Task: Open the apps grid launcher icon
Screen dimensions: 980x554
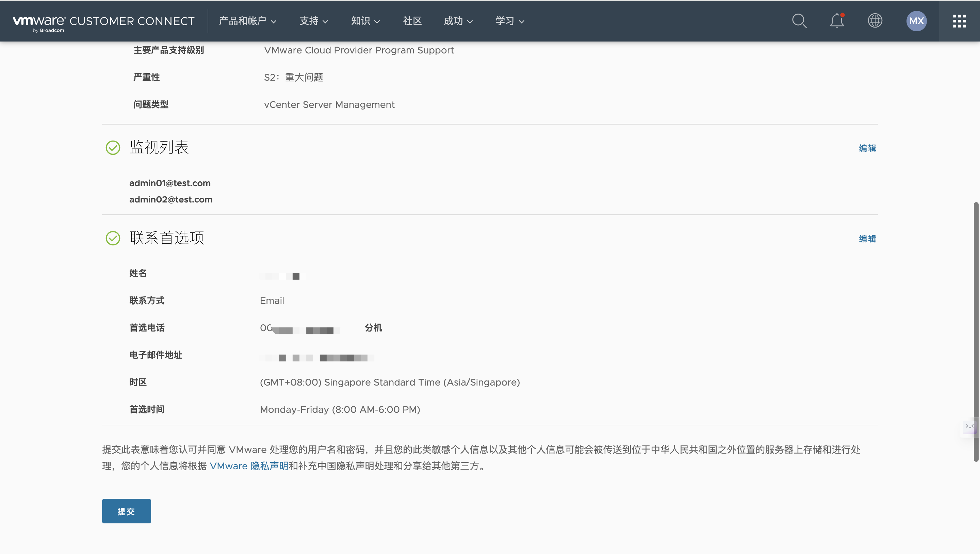Action: [960, 21]
